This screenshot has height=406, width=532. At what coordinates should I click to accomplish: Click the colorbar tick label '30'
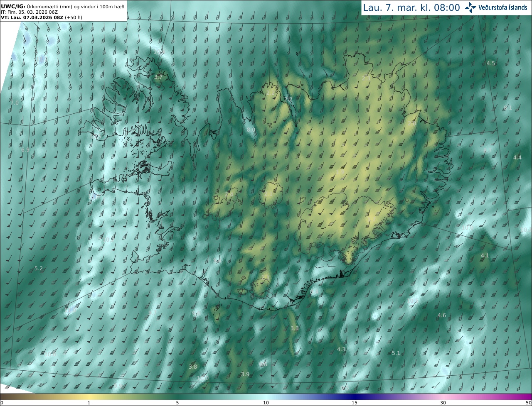click(443, 403)
